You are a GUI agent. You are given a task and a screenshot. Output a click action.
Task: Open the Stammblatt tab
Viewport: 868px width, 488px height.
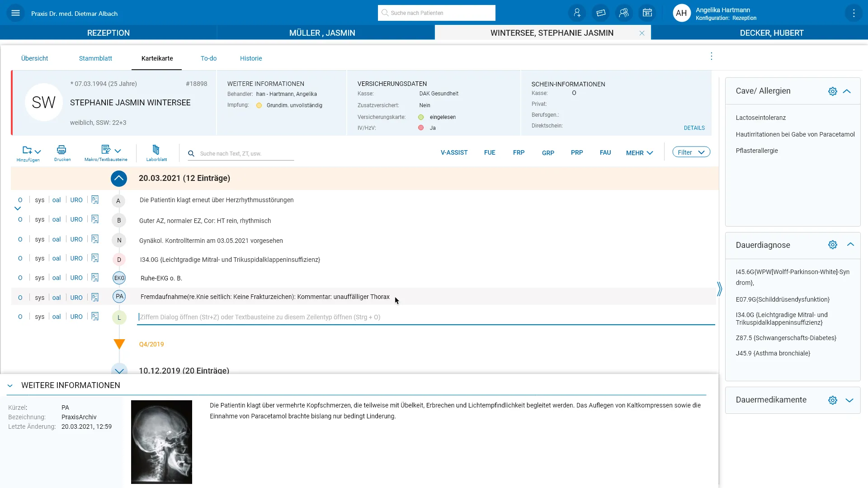tap(95, 58)
